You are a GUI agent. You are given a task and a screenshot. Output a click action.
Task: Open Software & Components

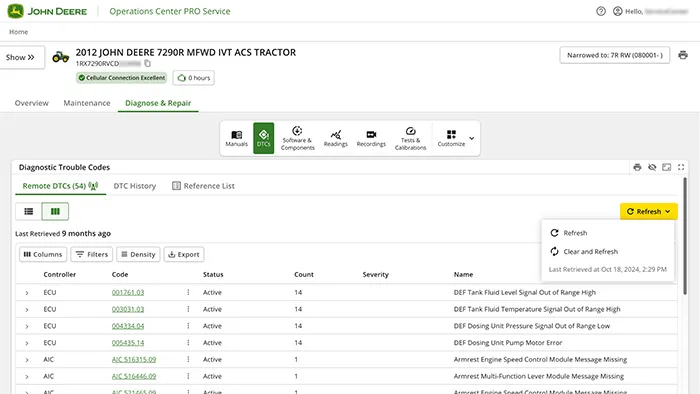pyautogui.click(x=297, y=138)
